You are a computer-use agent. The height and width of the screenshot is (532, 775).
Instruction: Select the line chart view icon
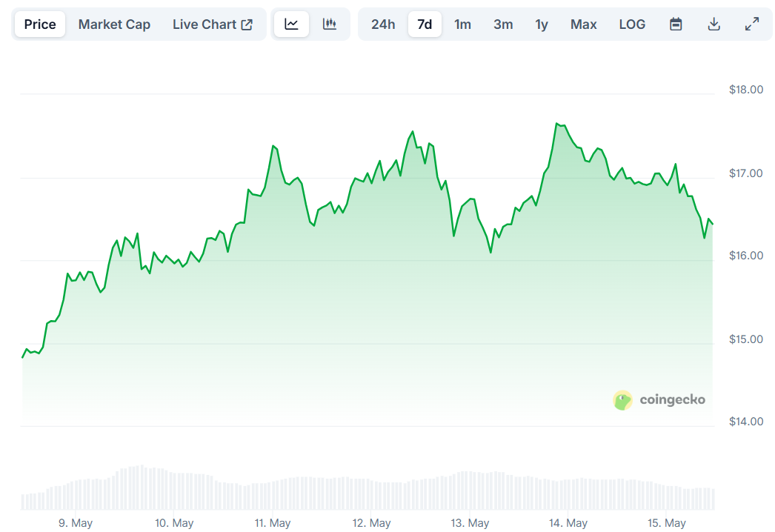coord(291,24)
